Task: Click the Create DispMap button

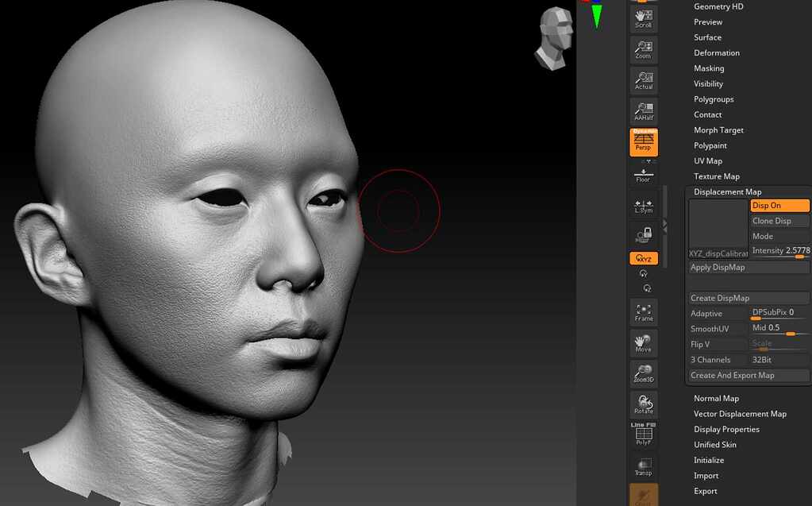Action: pos(748,297)
